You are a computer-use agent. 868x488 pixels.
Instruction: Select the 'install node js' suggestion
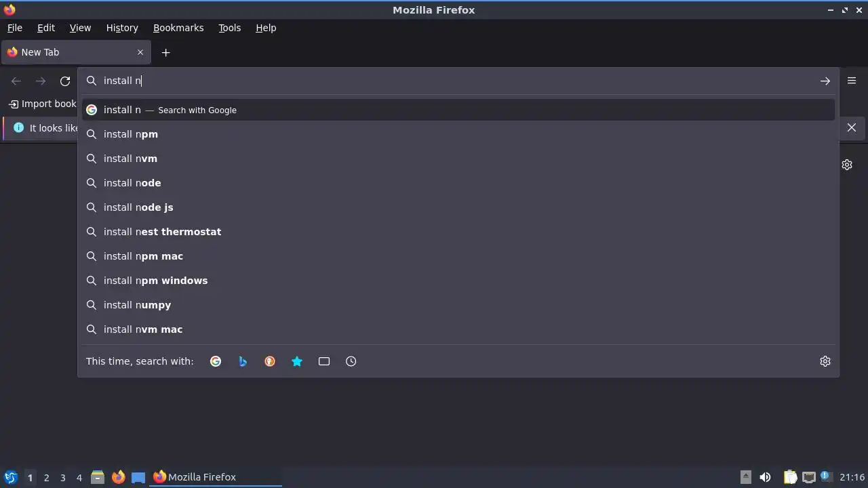[x=458, y=207]
